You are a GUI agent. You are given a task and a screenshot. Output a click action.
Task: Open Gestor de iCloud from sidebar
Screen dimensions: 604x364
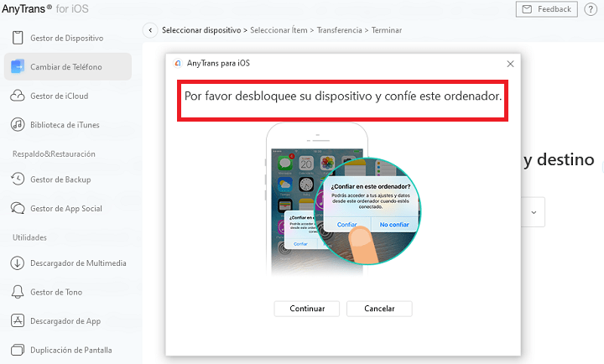click(x=68, y=96)
